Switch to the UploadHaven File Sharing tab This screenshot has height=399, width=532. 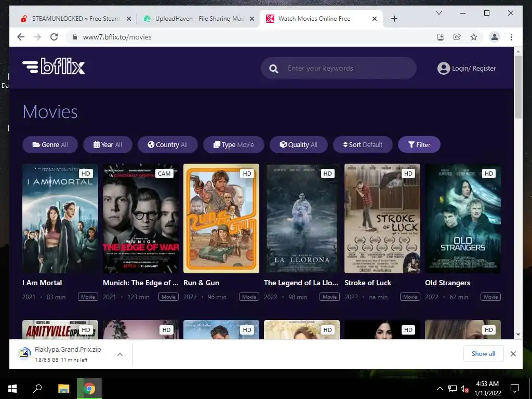(198, 19)
